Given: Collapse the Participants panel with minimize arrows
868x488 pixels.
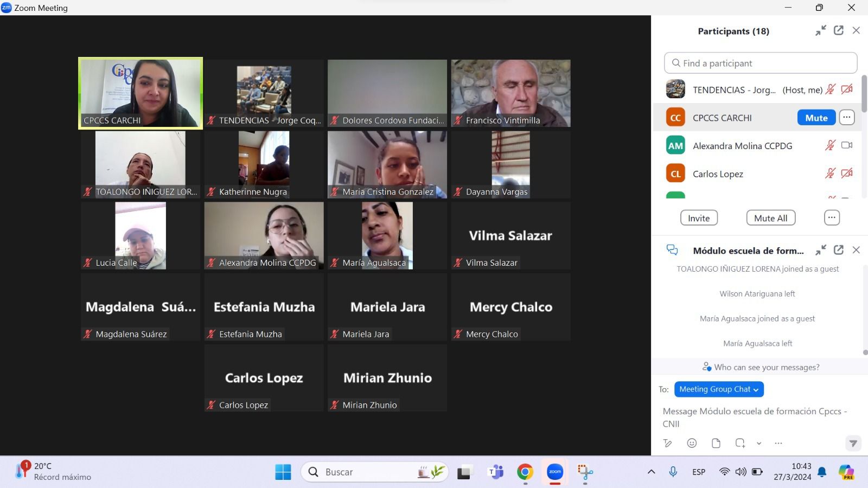Looking at the screenshot, I should pos(821,31).
